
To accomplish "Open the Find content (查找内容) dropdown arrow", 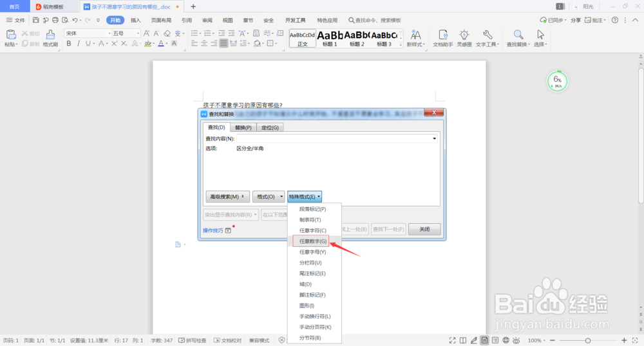I will tap(434, 138).
